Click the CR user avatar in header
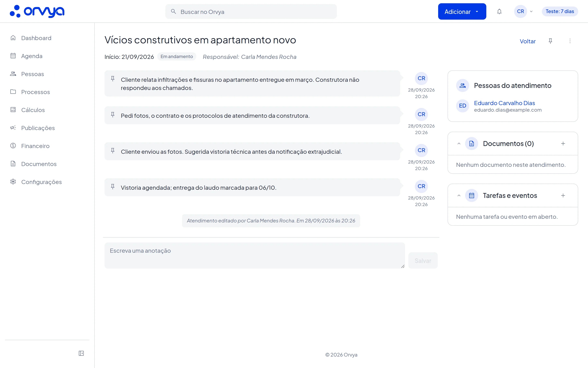The width and height of the screenshot is (588, 368). (520, 11)
